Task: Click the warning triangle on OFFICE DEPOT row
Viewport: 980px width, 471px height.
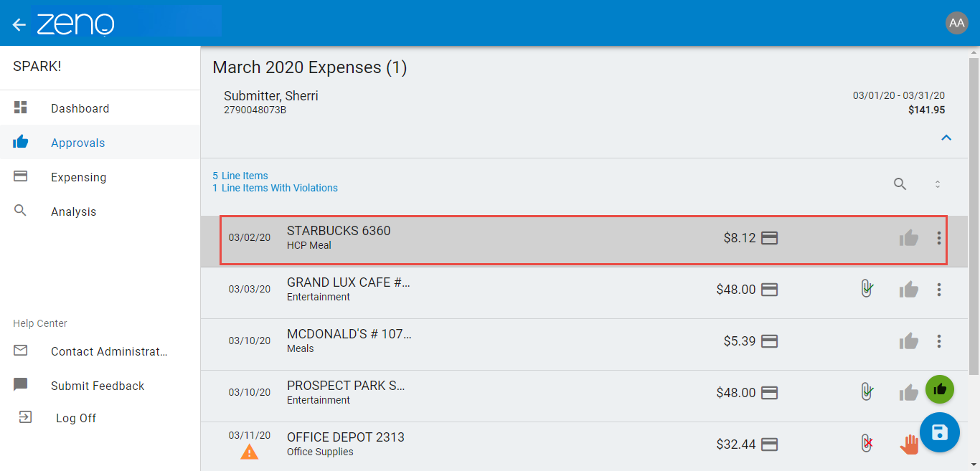Action: [x=249, y=451]
